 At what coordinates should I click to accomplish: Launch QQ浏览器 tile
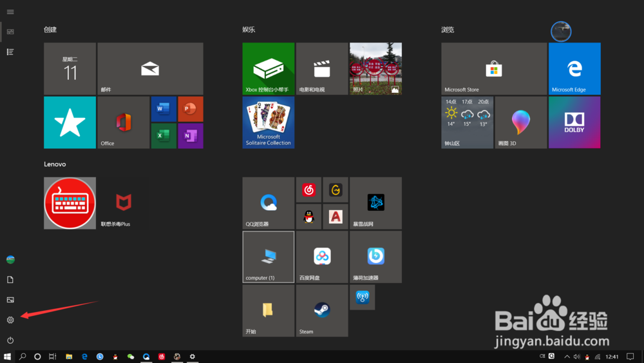point(268,203)
